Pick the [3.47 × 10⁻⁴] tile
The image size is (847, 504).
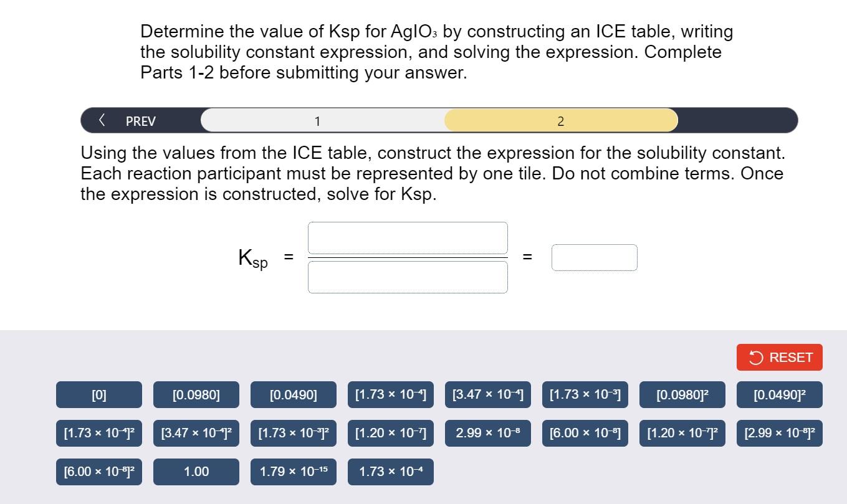tap(487, 394)
